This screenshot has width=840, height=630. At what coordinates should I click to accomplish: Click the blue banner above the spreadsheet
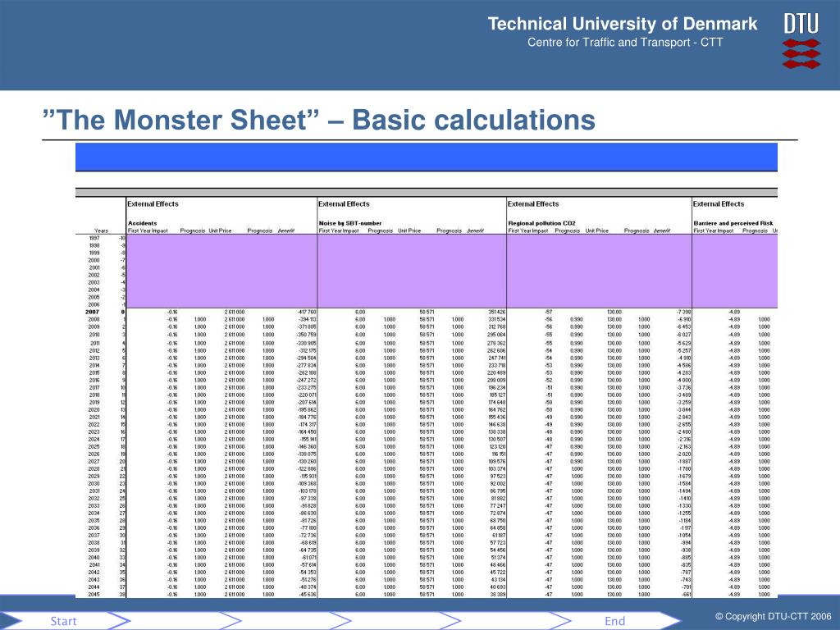(426, 157)
